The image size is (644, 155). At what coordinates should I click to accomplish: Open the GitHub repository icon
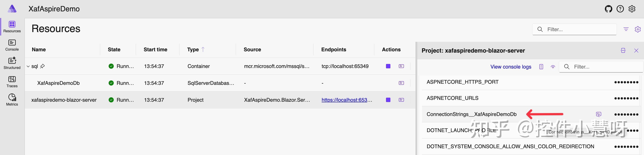[x=608, y=9]
